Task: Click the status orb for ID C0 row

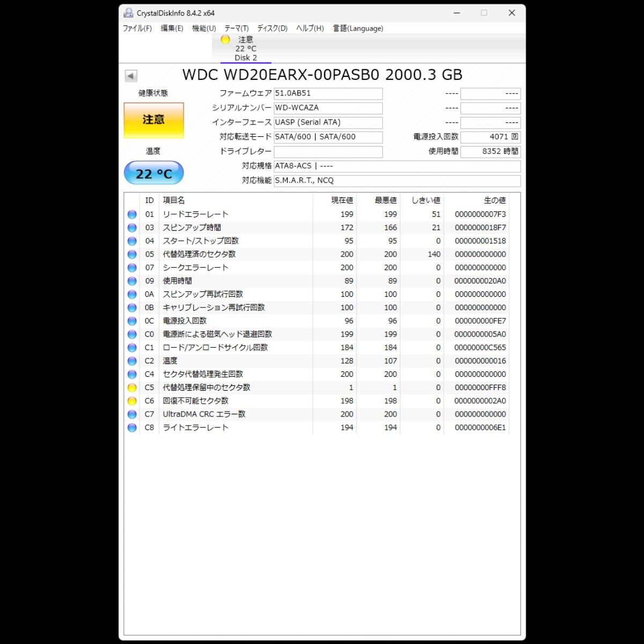Action: pos(132,334)
